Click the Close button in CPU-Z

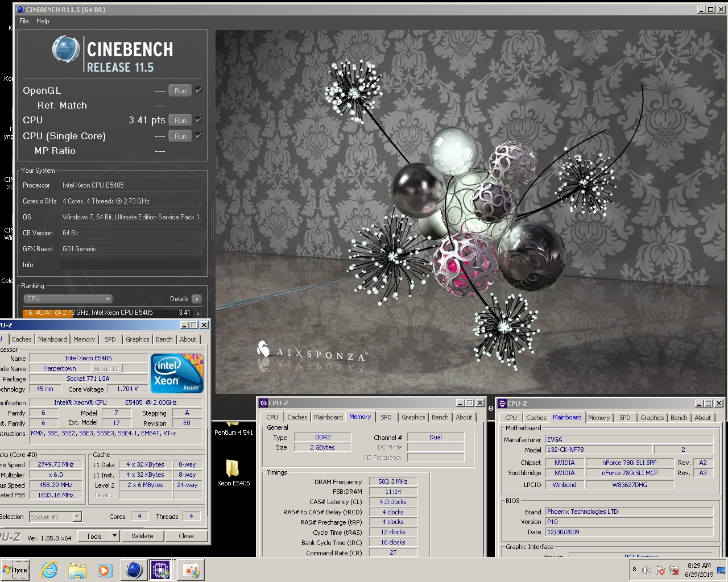click(x=186, y=536)
